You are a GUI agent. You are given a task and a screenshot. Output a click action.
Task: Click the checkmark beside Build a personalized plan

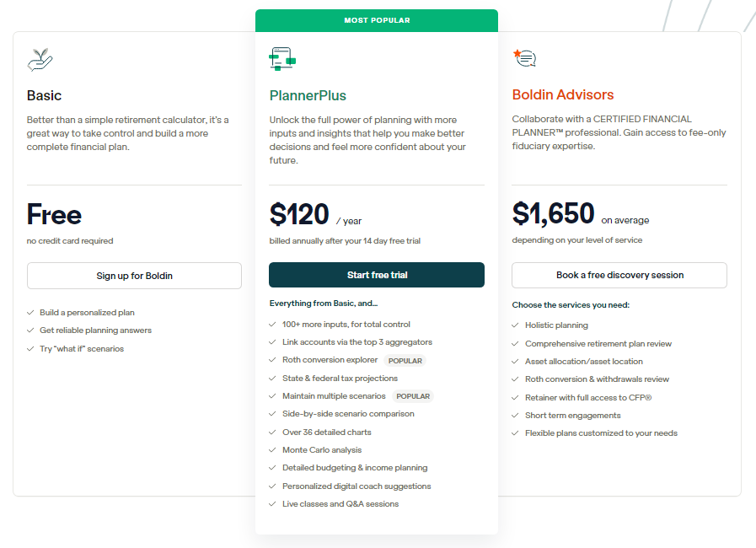click(x=30, y=312)
